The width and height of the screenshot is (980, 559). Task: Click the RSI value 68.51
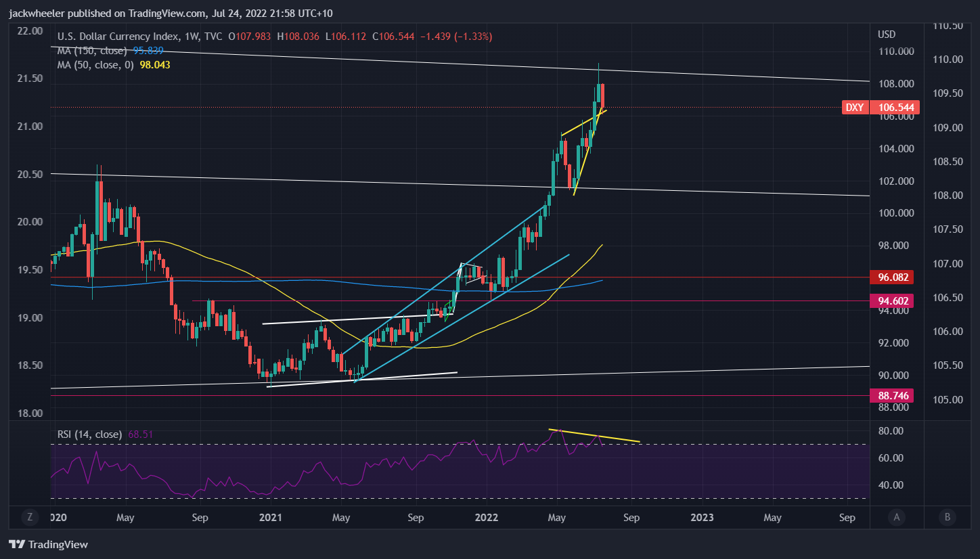coord(139,434)
